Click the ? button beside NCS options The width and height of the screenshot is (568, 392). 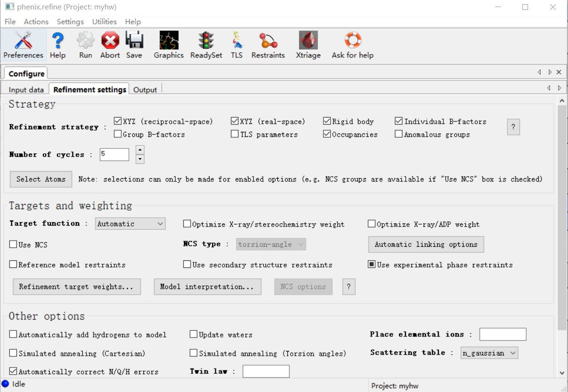349,287
